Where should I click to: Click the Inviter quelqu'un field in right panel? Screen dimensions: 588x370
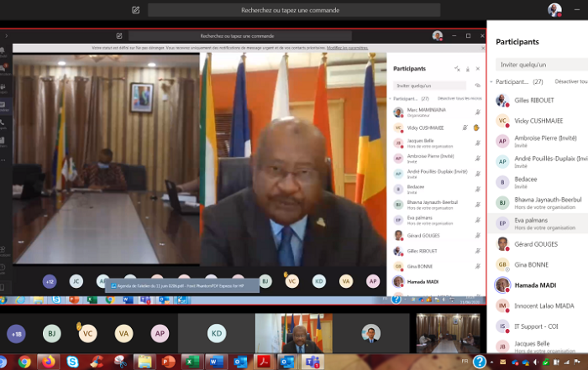[538, 64]
